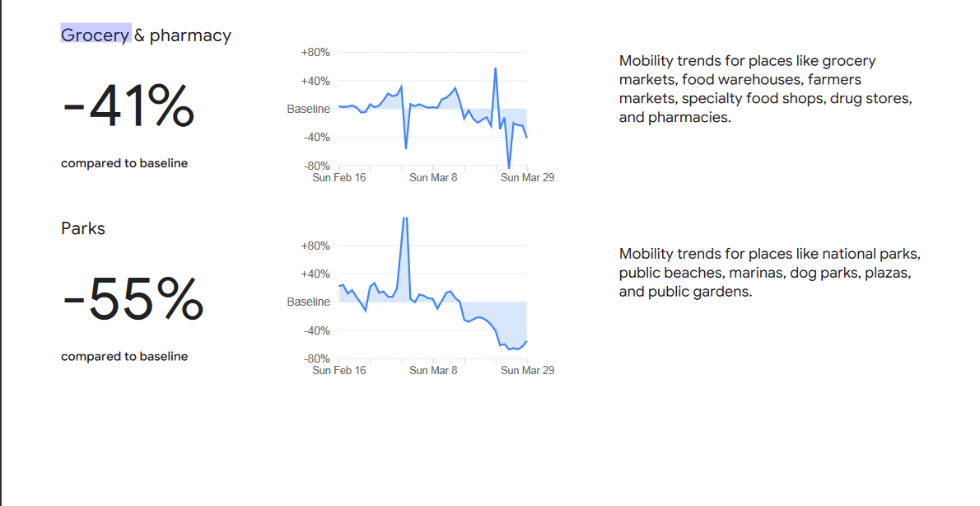Click "Sun Feb 16" under the parks chart
The height and width of the screenshot is (506, 980).
click(339, 370)
